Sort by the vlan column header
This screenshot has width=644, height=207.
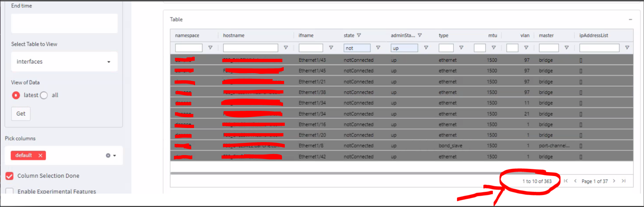tap(525, 36)
